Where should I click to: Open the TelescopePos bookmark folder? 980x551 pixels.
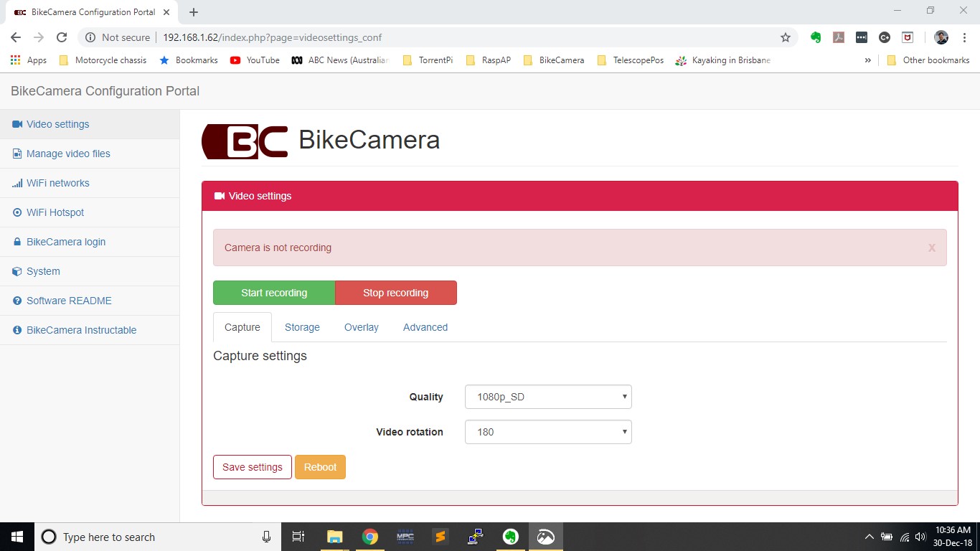[630, 60]
